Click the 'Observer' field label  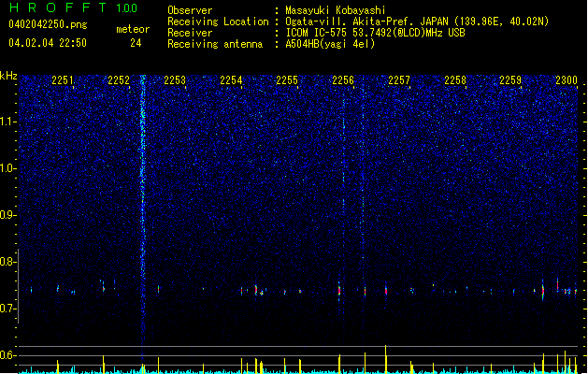190,10
